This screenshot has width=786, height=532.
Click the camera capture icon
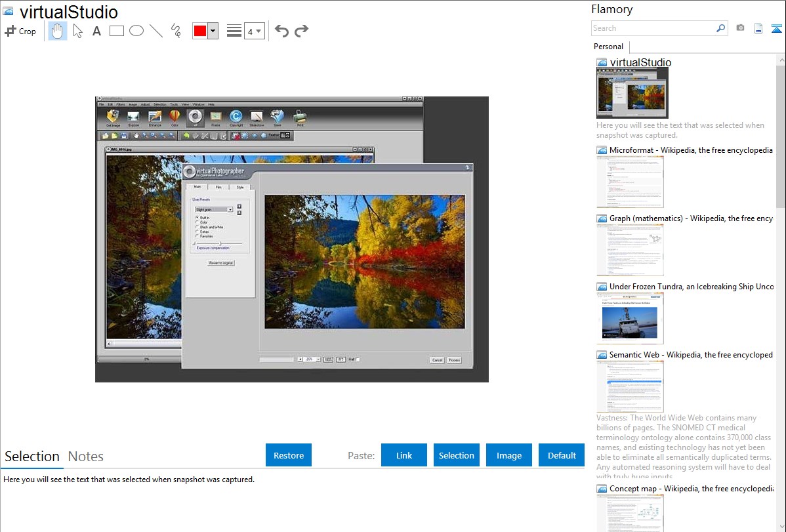point(740,28)
